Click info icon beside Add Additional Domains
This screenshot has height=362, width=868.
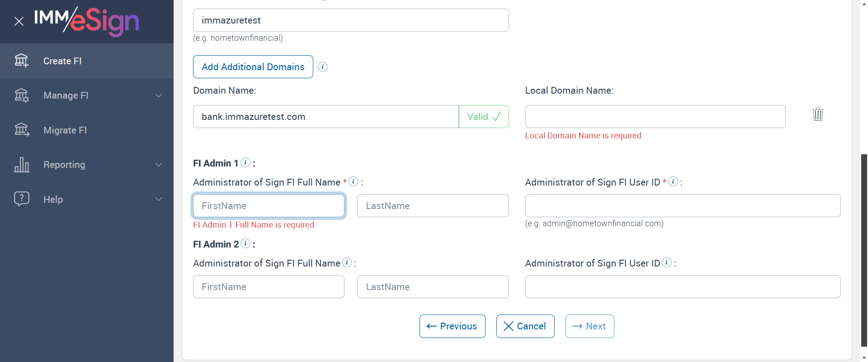point(323,67)
